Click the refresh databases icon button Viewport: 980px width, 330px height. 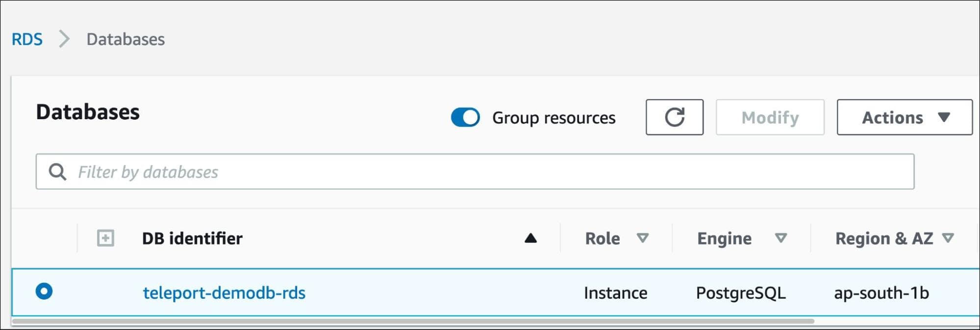(x=674, y=117)
